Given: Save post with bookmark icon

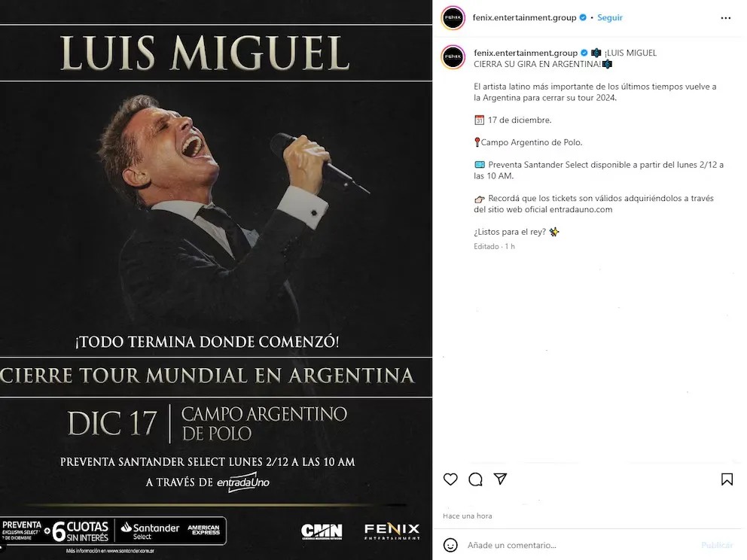Looking at the screenshot, I should [727, 479].
